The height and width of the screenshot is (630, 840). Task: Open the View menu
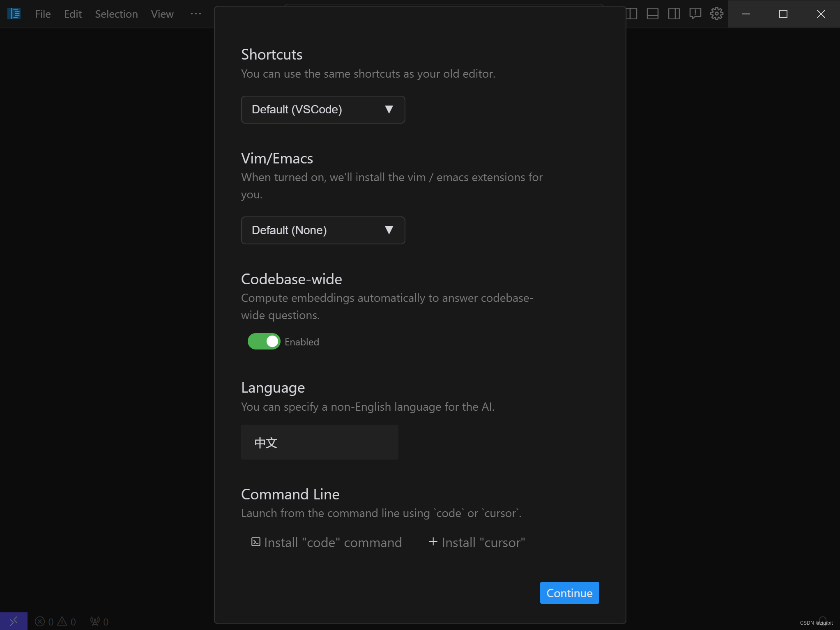pyautogui.click(x=162, y=14)
